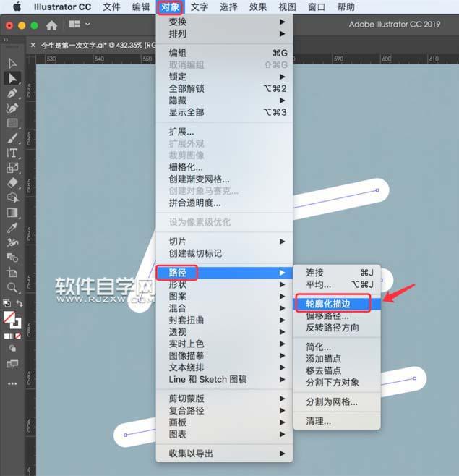459x476 pixels.
Task: Select the Blend tool
Action: coord(12,258)
